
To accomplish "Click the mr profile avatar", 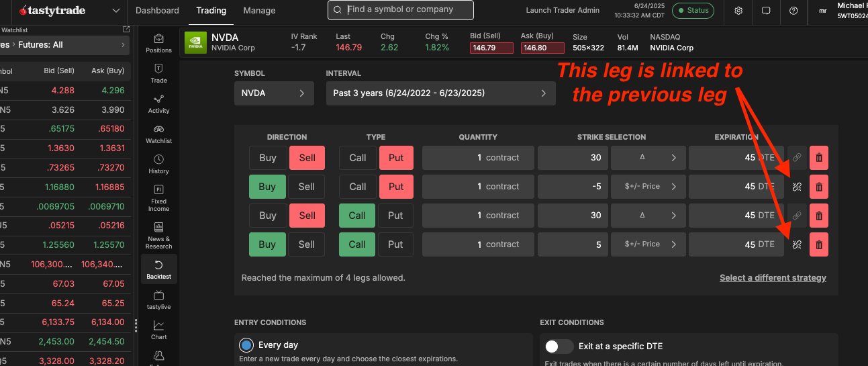I will 822,11.
